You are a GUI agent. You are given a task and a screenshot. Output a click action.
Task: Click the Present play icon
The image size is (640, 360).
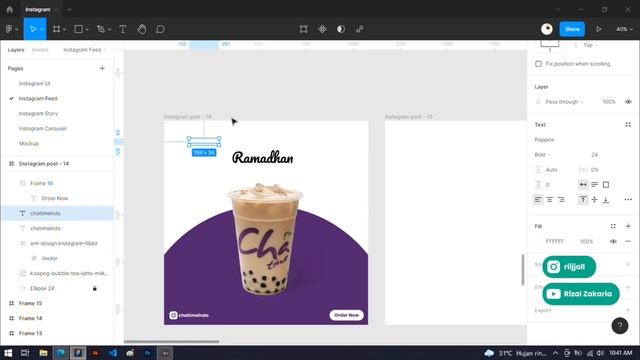click(x=598, y=29)
